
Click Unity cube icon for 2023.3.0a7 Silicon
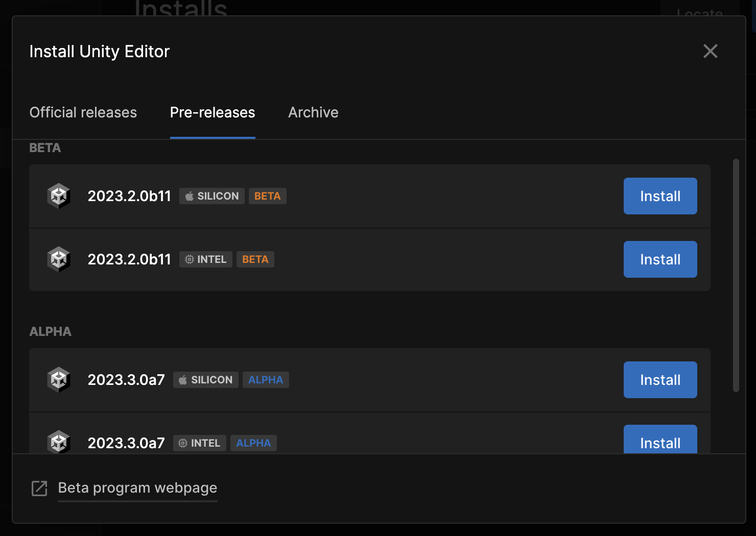[x=59, y=380]
